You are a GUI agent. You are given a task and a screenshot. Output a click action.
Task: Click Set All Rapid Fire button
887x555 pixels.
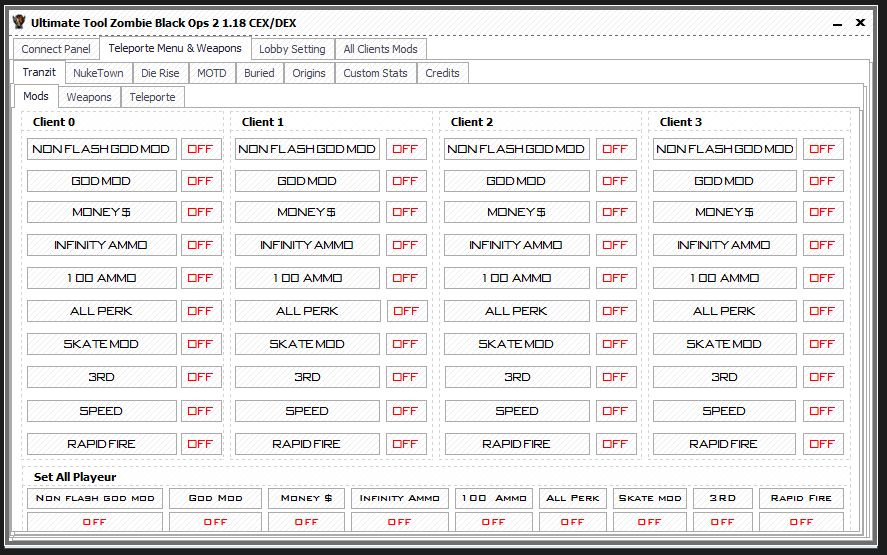point(802,498)
